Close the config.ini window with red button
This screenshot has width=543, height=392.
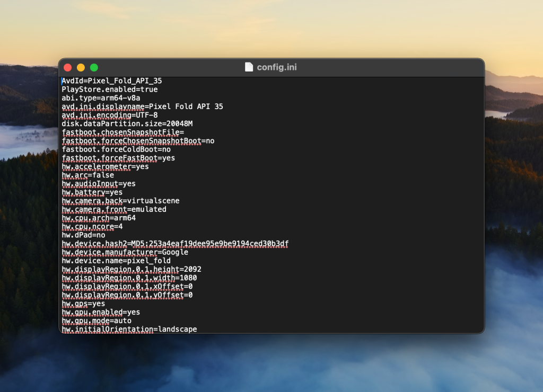click(68, 67)
